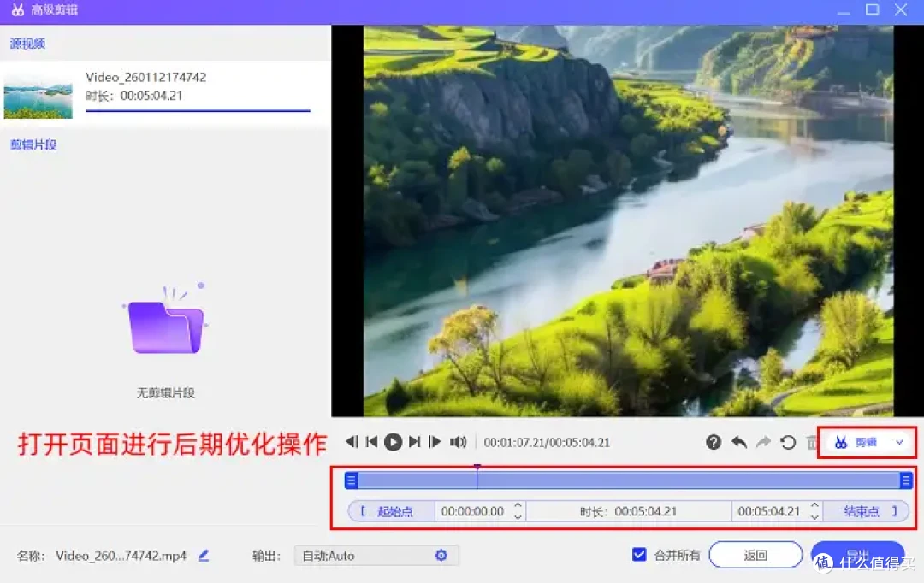Open the help question mark icon

coord(713,442)
